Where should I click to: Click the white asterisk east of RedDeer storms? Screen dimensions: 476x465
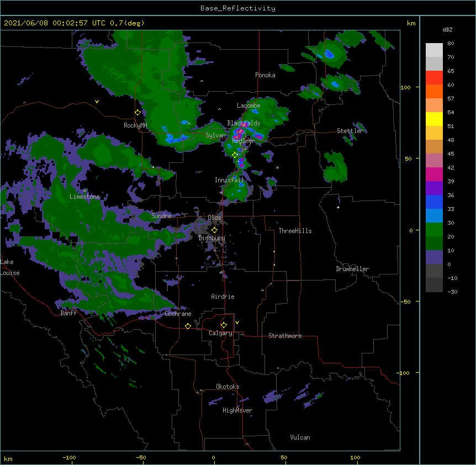tap(277, 168)
